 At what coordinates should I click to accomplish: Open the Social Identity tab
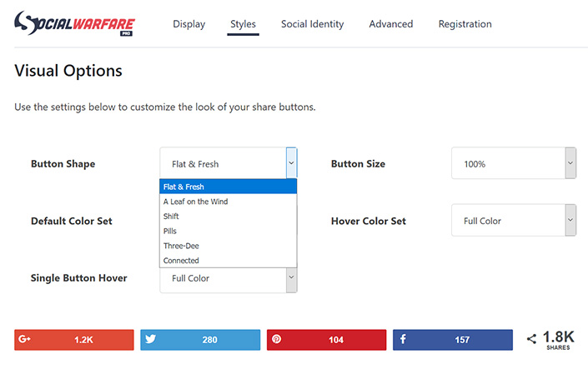[x=313, y=24]
